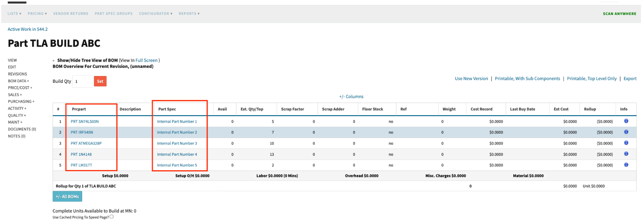The height and width of the screenshot is (222, 644).
Task: Go to Vendor Returns menu item
Action: 71,13
